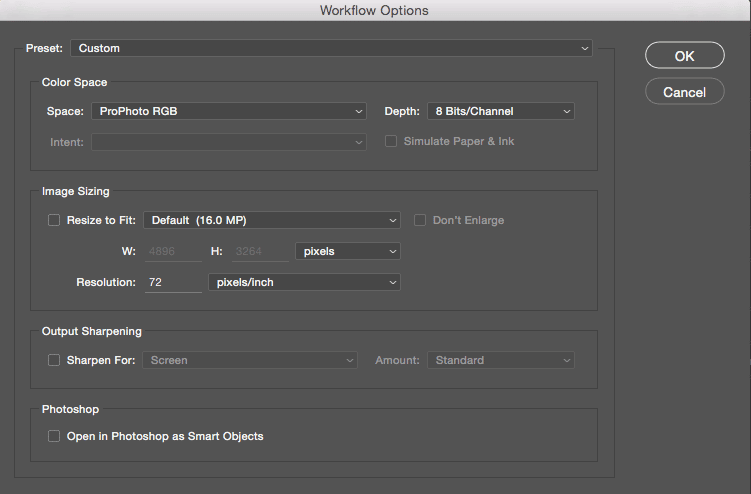Screen dimensions: 751x494
Task: Check the Don't Enlarge option
Action: (x=421, y=220)
